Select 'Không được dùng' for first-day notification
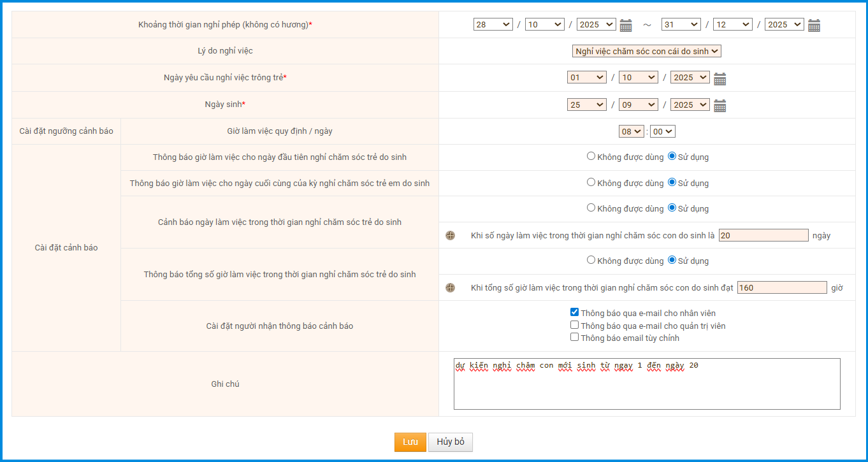The height and width of the screenshot is (462, 868). 591,156
